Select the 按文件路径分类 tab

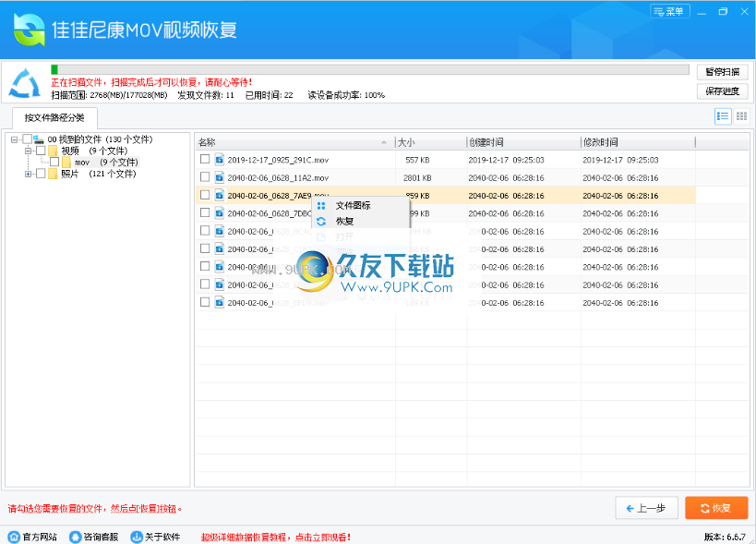(54, 117)
